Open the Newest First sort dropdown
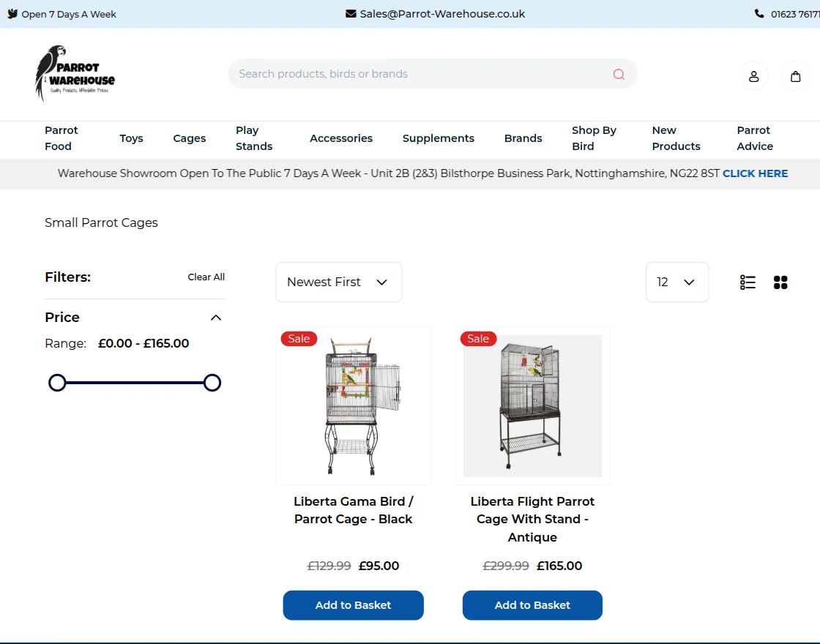The width and height of the screenshot is (820, 644). (x=339, y=282)
